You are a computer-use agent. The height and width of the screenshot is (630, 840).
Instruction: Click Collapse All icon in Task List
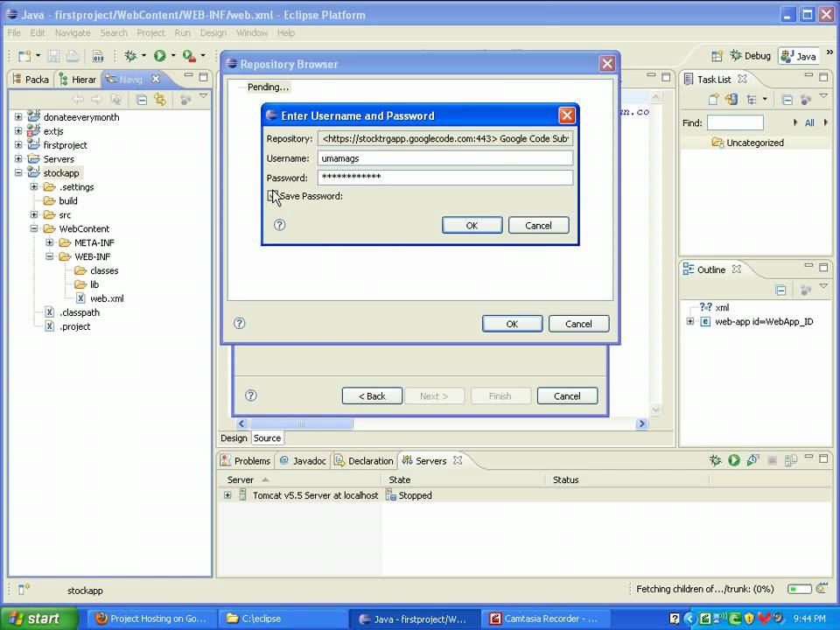pyautogui.click(x=787, y=100)
